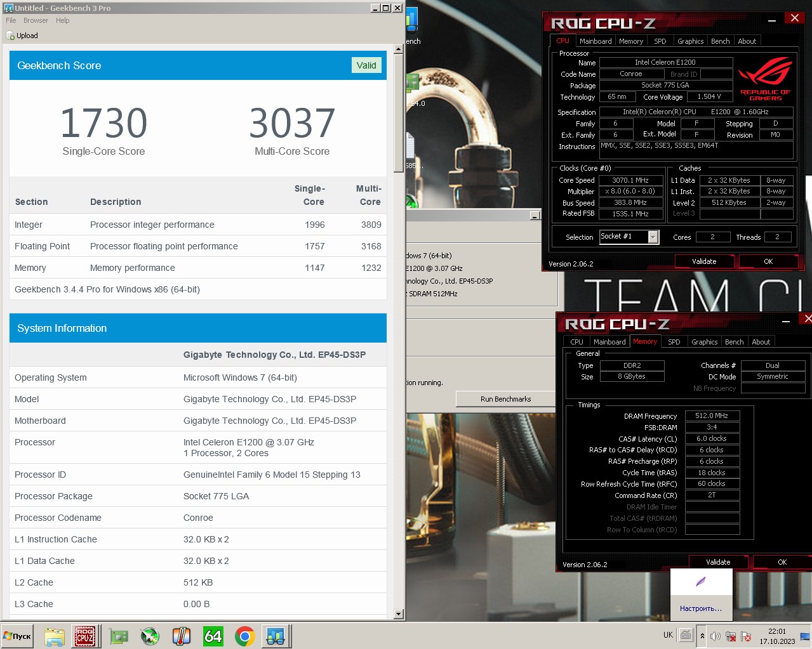The image size is (812, 649).
Task: Open the Help menu in Geekbench
Action: (x=62, y=20)
